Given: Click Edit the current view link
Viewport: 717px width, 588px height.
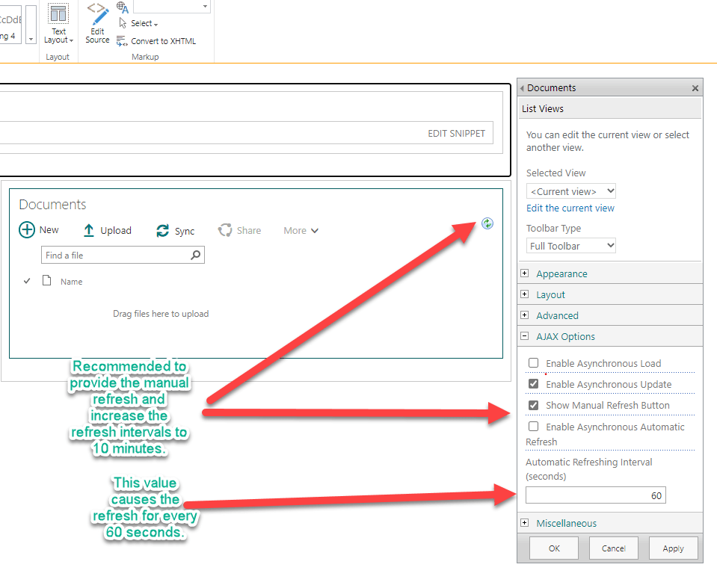Looking at the screenshot, I should [x=570, y=208].
